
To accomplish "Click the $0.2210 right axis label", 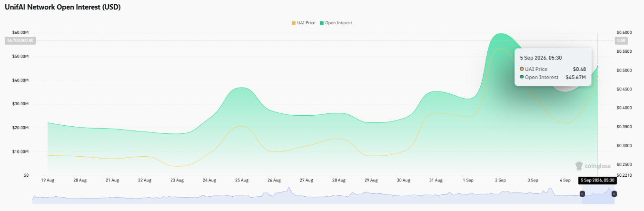I will [624, 175].
